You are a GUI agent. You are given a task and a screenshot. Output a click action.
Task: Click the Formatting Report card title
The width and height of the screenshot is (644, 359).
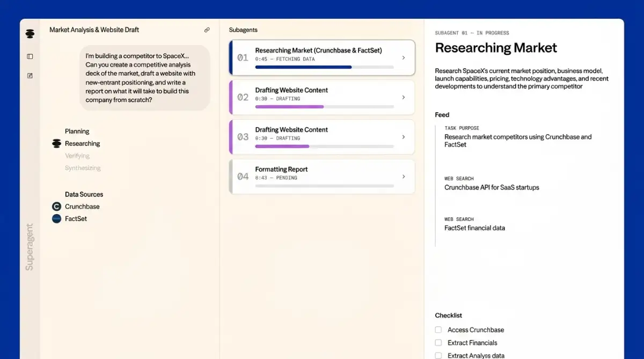pyautogui.click(x=282, y=170)
